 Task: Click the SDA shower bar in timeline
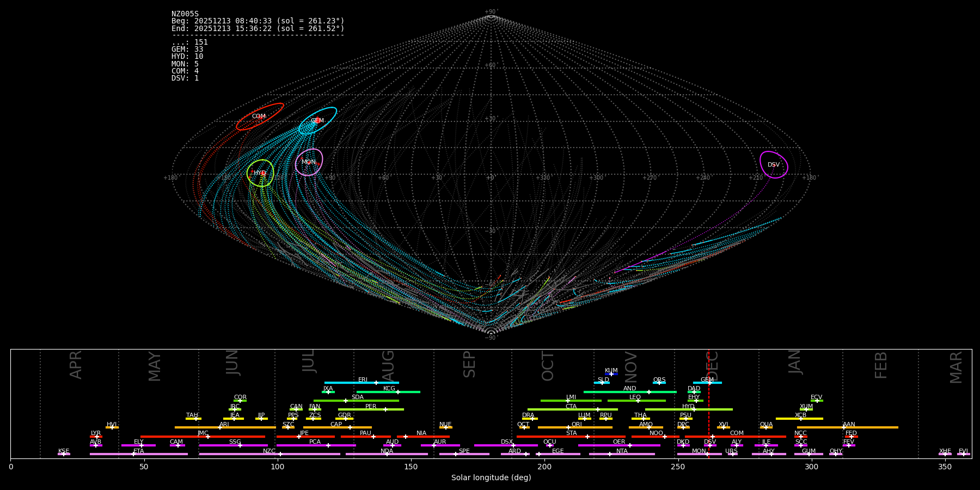pyautogui.click(x=356, y=401)
